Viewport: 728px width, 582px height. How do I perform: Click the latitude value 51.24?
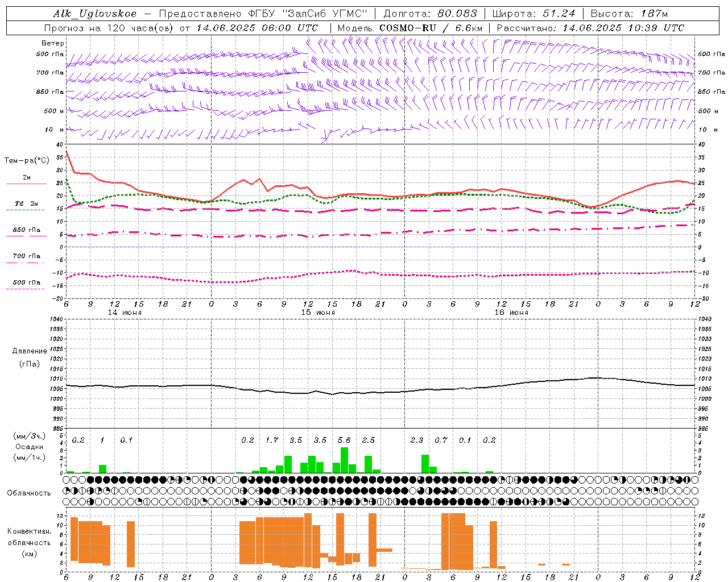click(559, 14)
